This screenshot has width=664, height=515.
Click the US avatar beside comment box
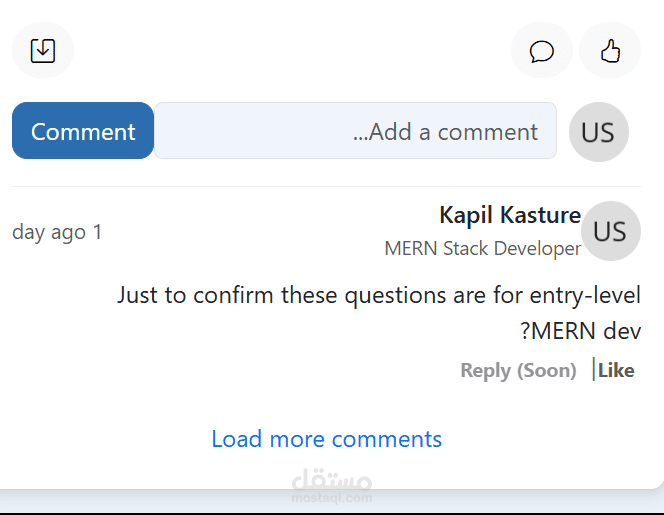[x=598, y=131]
